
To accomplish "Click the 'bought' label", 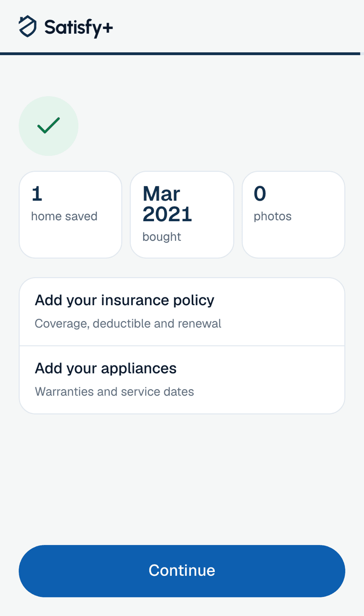I will click(x=162, y=237).
